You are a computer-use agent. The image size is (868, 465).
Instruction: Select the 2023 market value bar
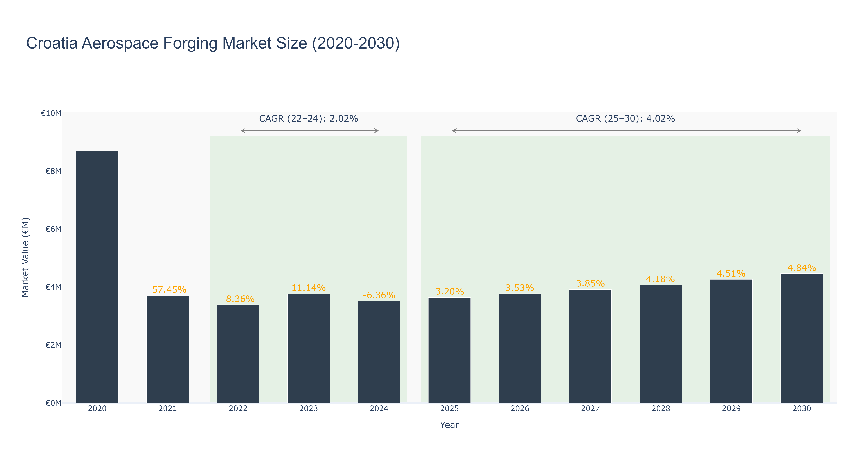coord(308,348)
